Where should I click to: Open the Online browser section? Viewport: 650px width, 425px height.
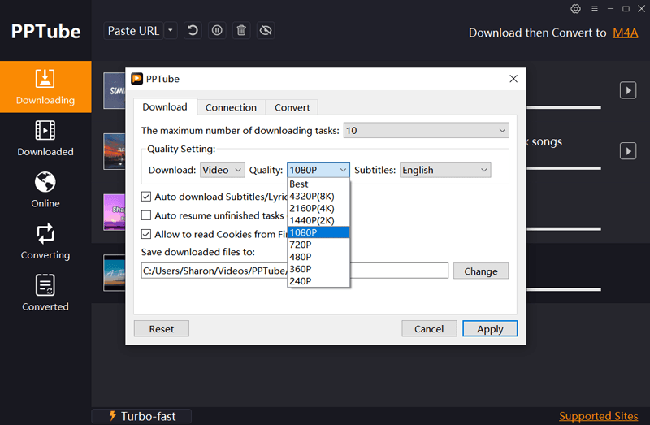click(x=44, y=189)
